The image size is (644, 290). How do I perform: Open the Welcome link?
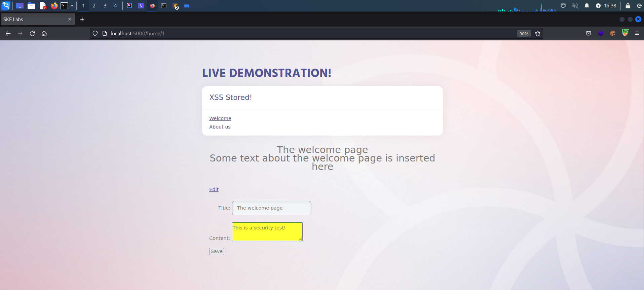pos(220,118)
